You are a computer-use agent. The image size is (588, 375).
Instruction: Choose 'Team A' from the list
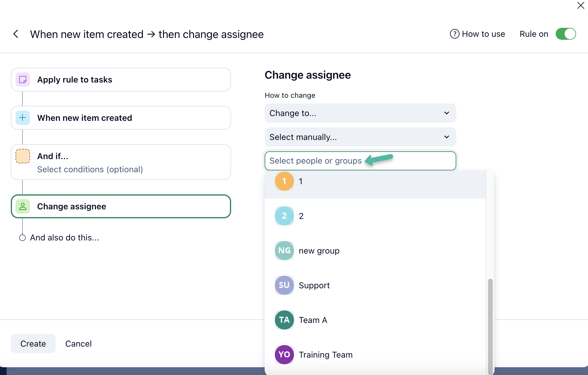pos(313,320)
